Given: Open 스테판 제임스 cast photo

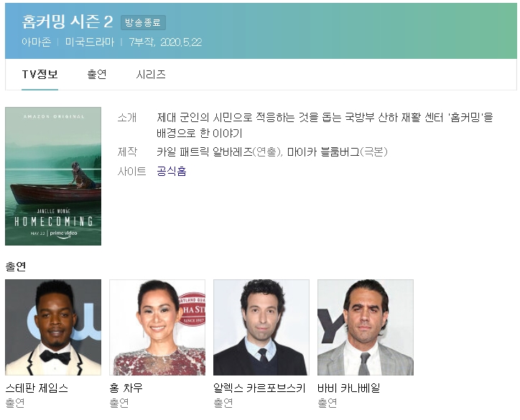Looking at the screenshot, I should (x=53, y=327).
